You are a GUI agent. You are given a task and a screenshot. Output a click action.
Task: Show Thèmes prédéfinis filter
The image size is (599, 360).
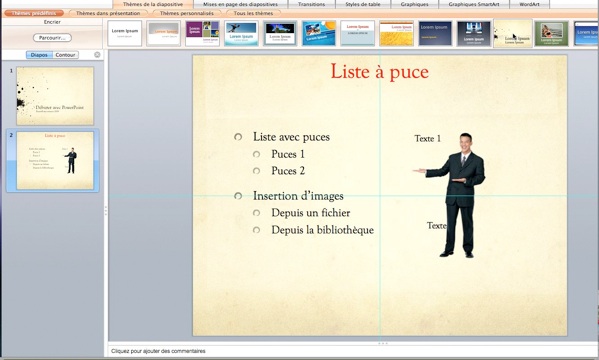(x=34, y=13)
